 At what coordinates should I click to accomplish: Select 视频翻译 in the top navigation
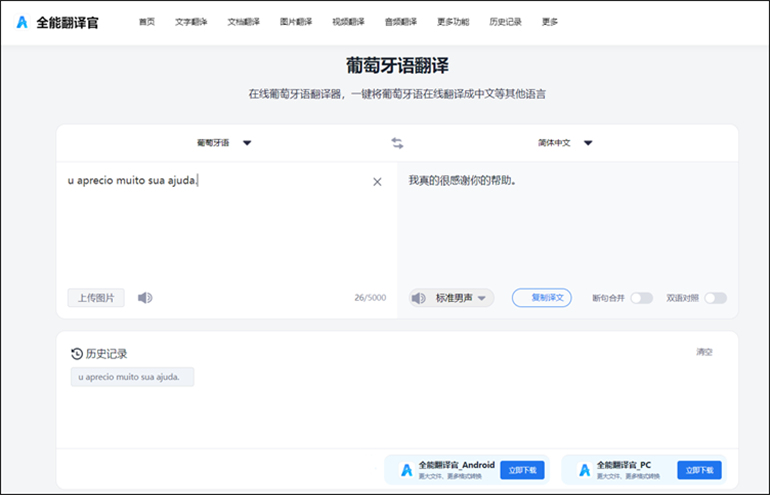(x=348, y=21)
